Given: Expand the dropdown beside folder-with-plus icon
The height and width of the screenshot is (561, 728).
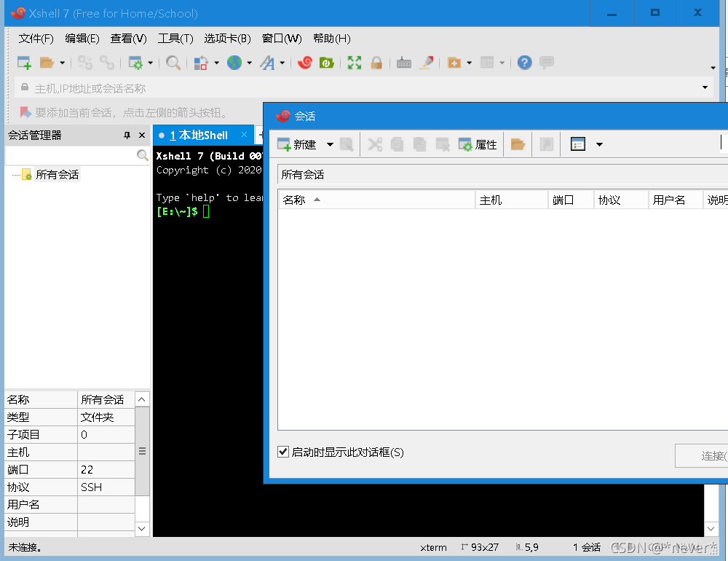Looking at the screenshot, I should click(x=469, y=63).
